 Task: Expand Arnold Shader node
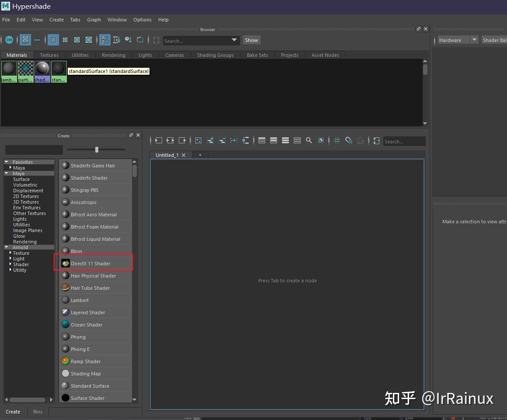point(10,264)
